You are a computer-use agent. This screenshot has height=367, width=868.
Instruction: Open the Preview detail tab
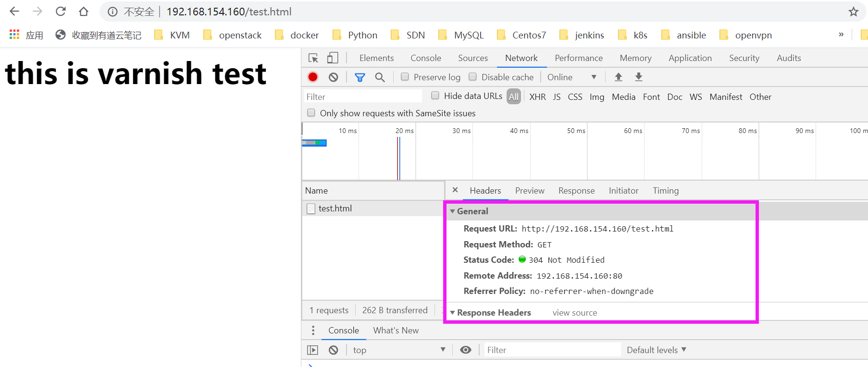click(530, 191)
